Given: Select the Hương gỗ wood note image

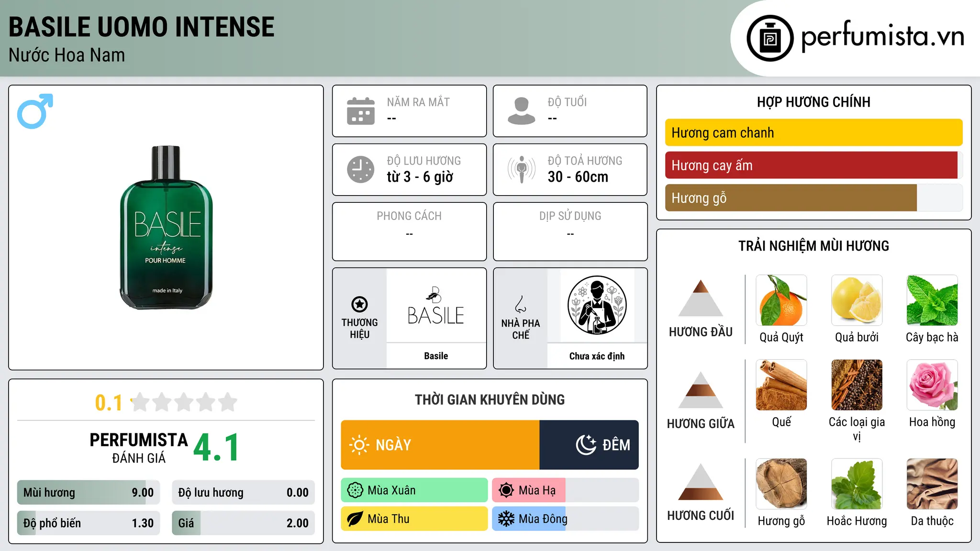Looking at the screenshot, I should 781,484.
